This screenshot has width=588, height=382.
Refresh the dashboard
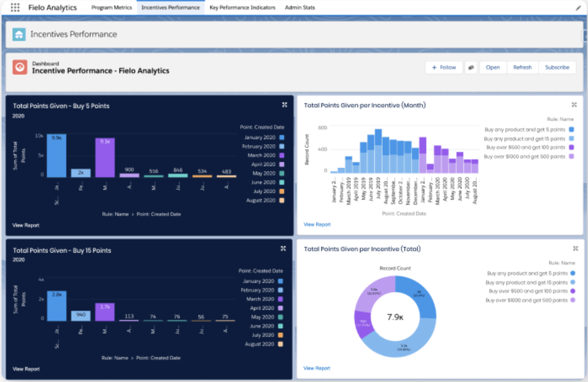(x=522, y=68)
